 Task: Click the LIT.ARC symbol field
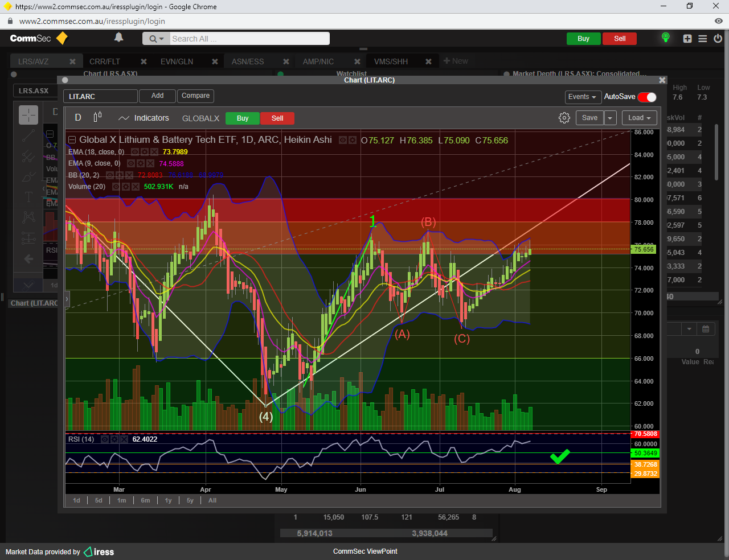pos(100,96)
